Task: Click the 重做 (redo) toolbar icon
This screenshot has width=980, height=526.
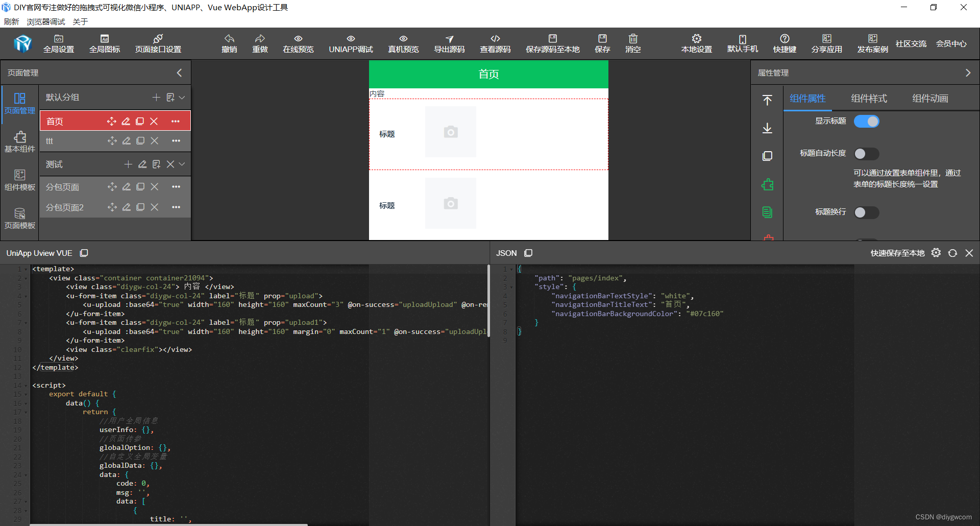Action: click(x=260, y=43)
